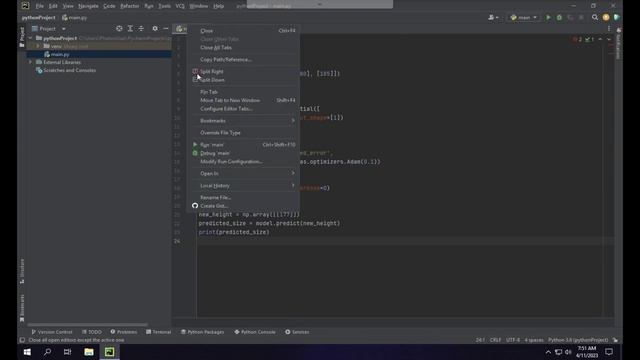Hide the Project tool window
The width and height of the screenshot is (640, 360).
click(166, 29)
